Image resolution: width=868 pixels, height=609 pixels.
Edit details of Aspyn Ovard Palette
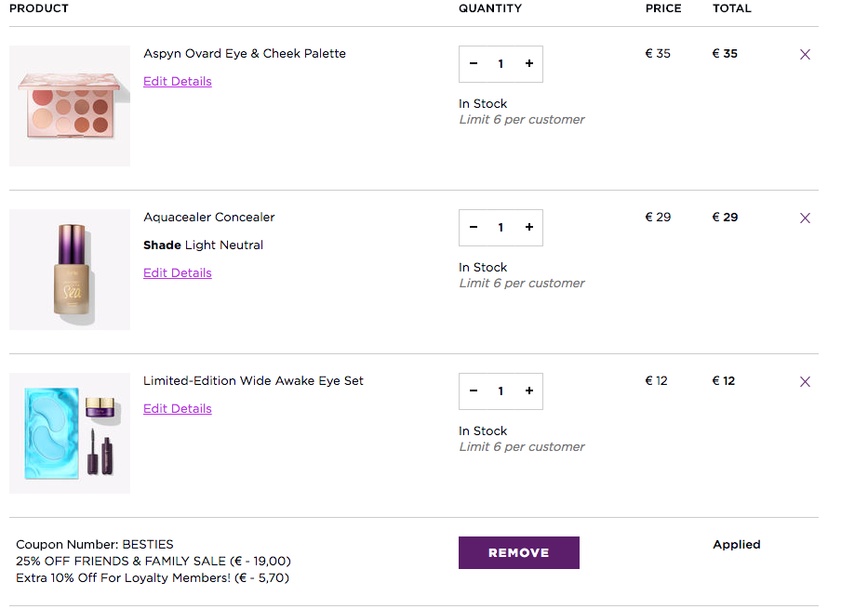178,82
